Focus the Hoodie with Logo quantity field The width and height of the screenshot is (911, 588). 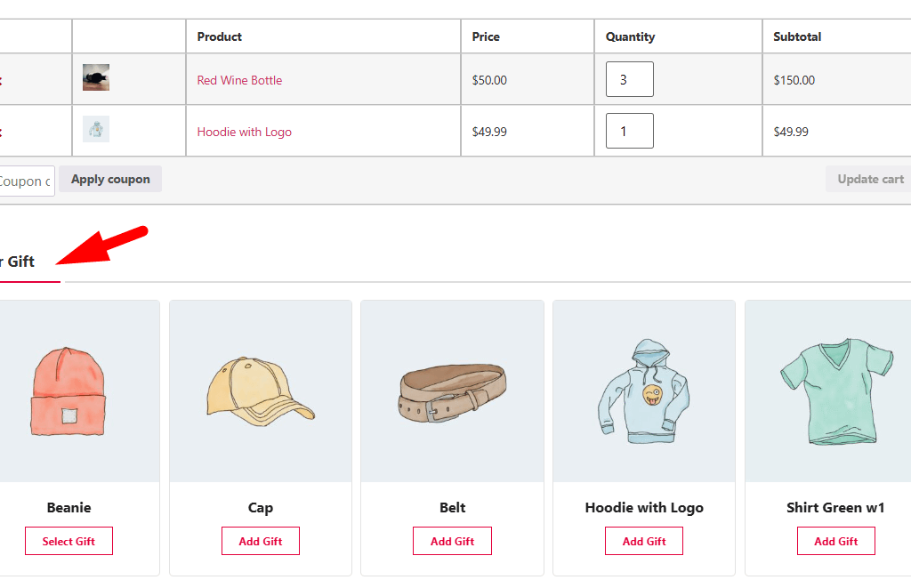pos(629,131)
